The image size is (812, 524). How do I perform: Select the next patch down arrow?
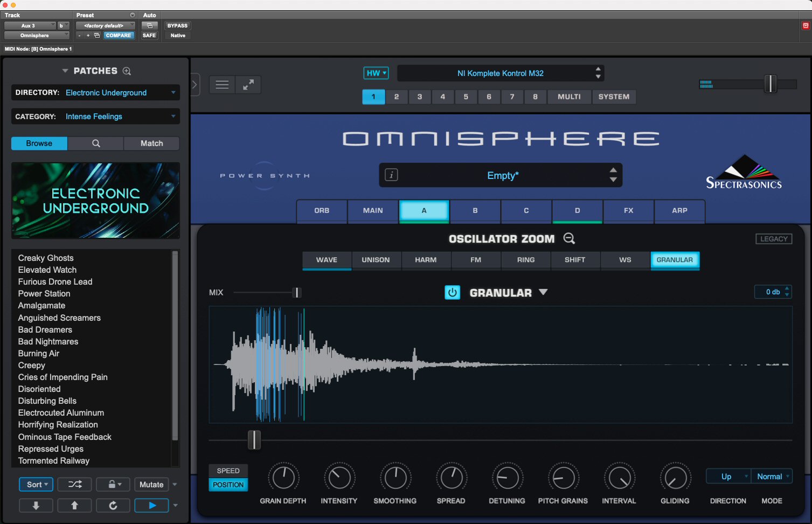pyautogui.click(x=36, y=505)
